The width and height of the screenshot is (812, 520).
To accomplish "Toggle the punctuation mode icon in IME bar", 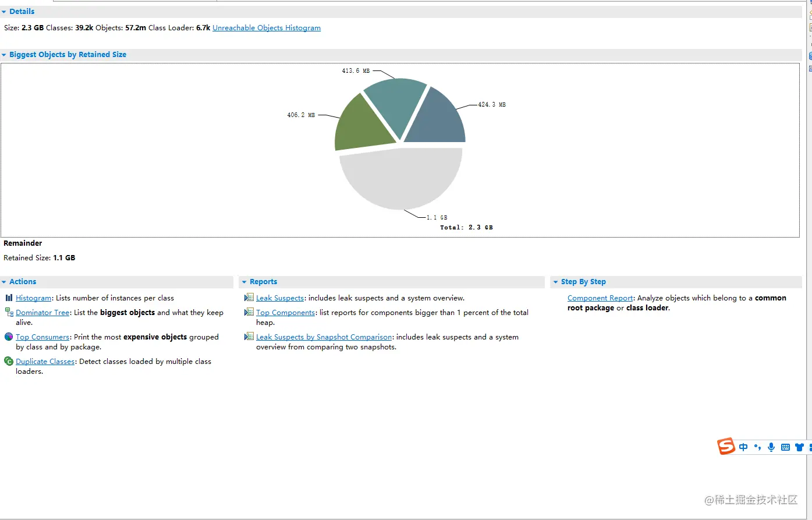I will coord(757,447).
